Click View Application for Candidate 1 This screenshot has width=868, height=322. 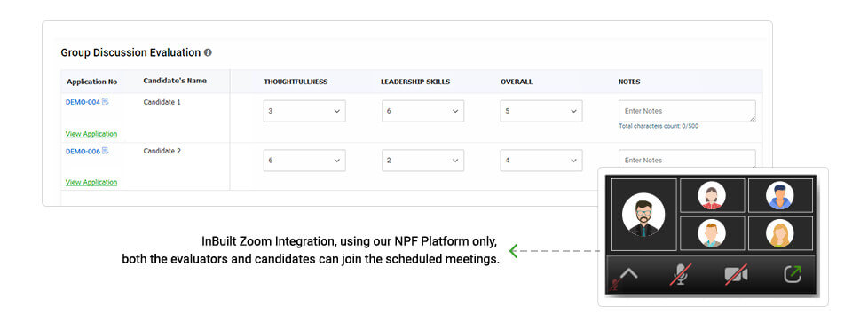click(91, 134)
